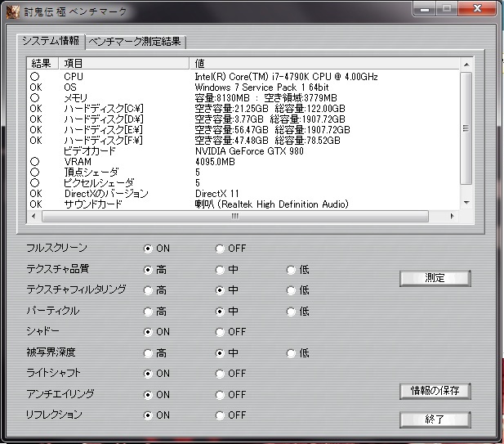Click the 4095.0MB value
This screenshot has height=444, width=504.
(x=215, y=162)
